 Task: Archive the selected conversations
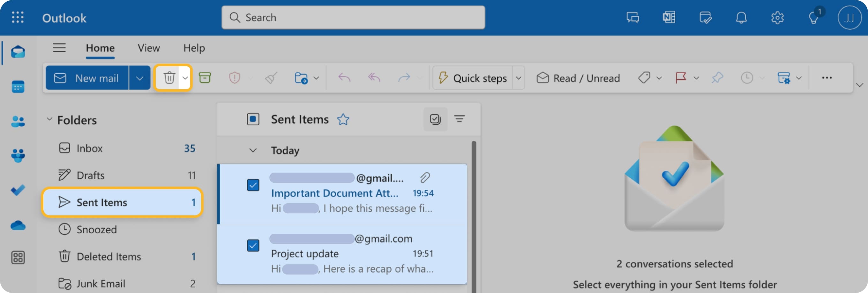(x=206, y=77)
